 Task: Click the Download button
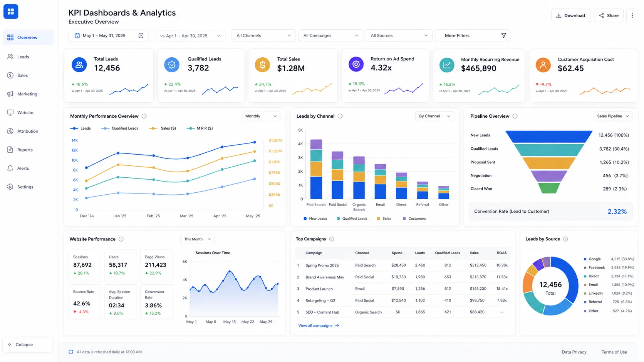coord(570,15)
